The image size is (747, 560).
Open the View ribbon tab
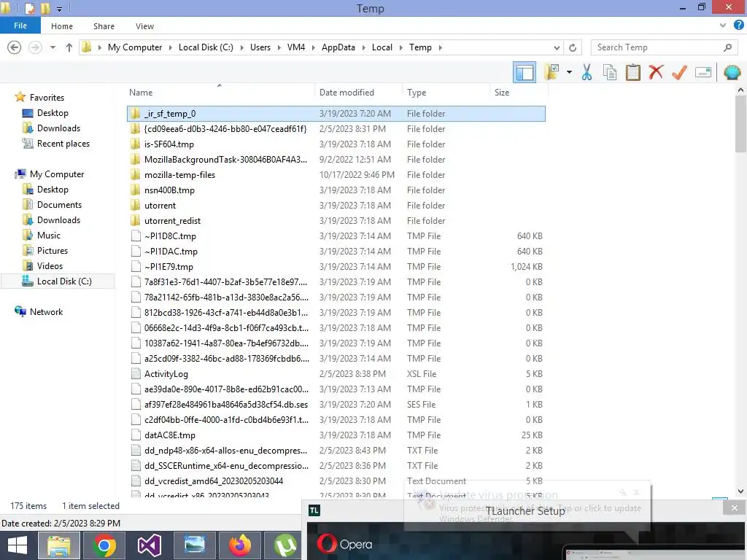[x=144, y=26]
